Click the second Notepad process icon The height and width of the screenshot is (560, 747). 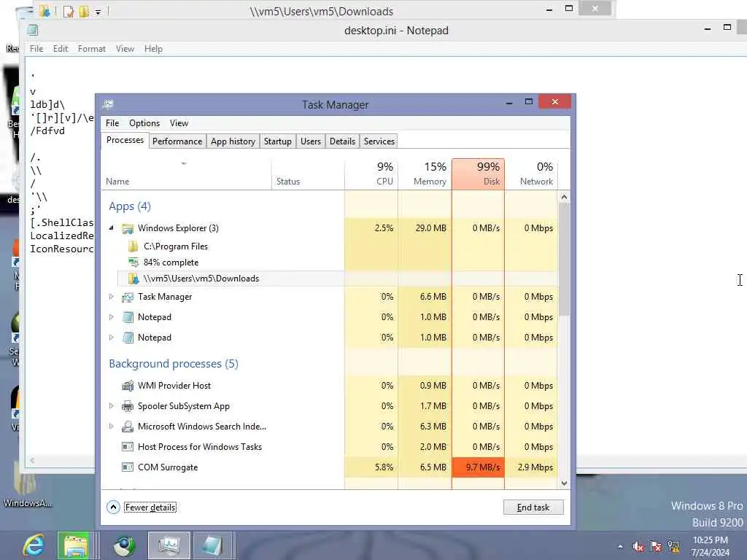127,338
